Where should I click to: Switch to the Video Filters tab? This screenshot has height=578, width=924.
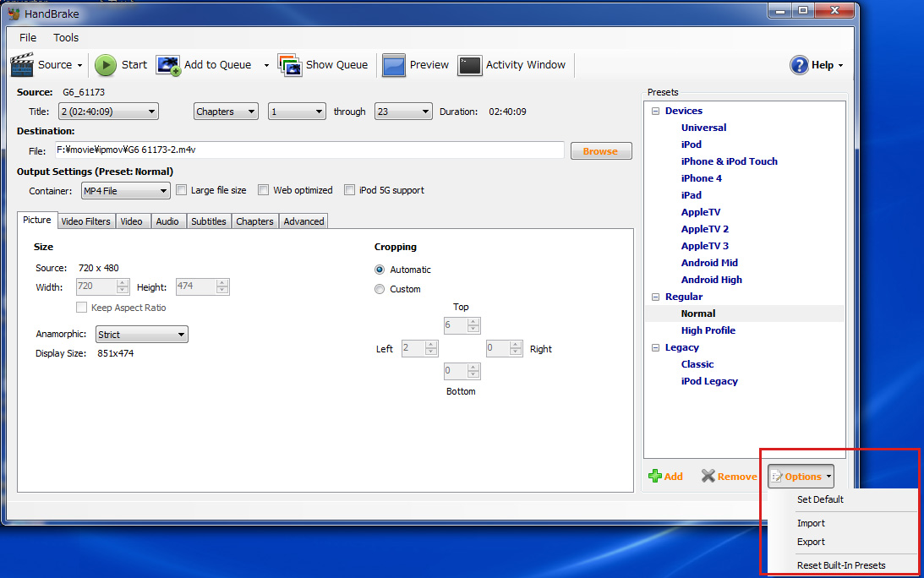pyautogui.click(x=85, y=221)
